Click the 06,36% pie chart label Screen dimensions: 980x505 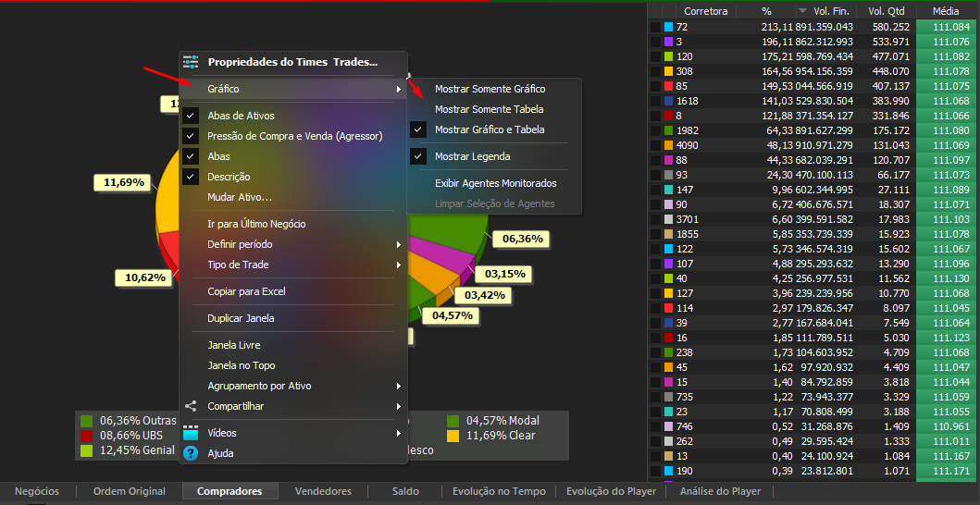coord(521,238)
